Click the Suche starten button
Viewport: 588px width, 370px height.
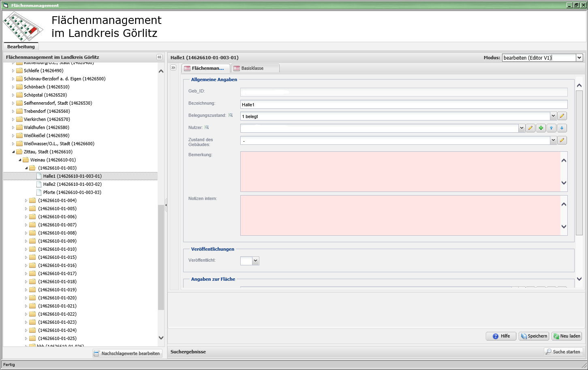(563, 352)
